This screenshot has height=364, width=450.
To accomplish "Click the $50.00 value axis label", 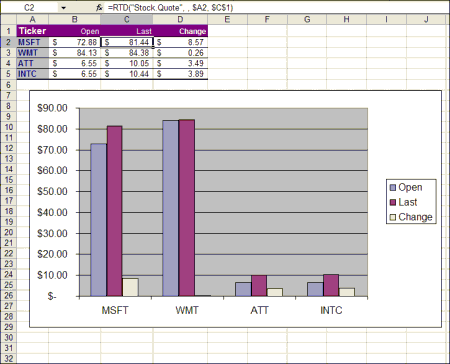I will pos(52,191).
